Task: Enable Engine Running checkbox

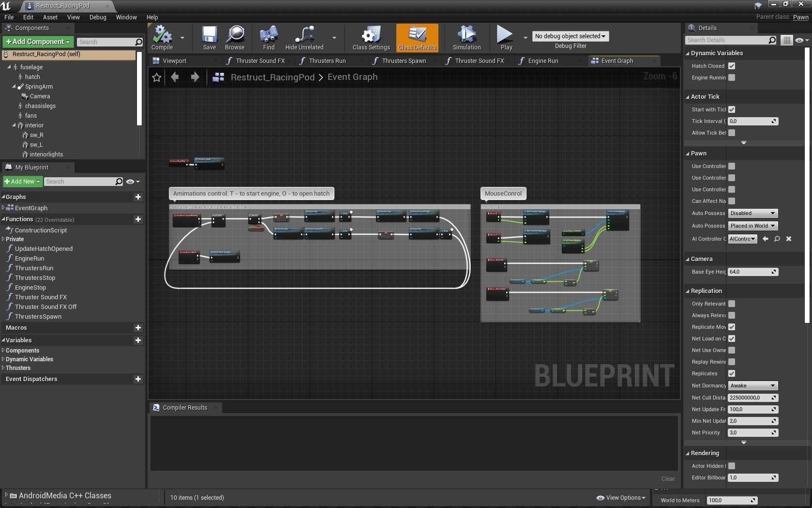Action: coord(732,77)
